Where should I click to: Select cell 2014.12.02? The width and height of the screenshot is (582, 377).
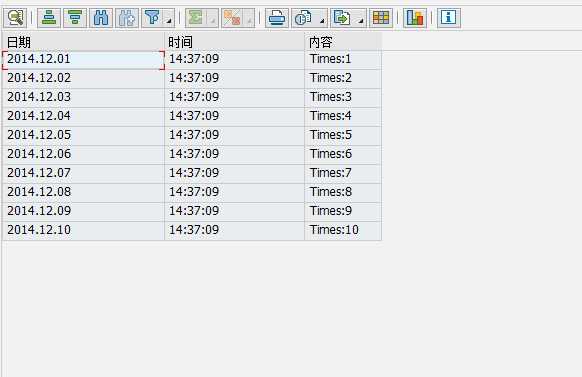83,79
